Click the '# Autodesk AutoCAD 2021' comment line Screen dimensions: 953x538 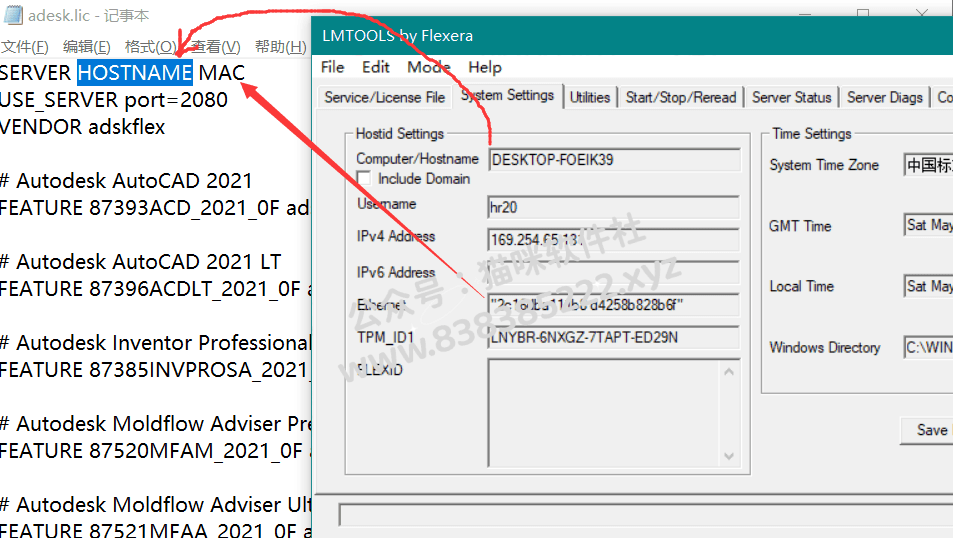coord(126,181)
